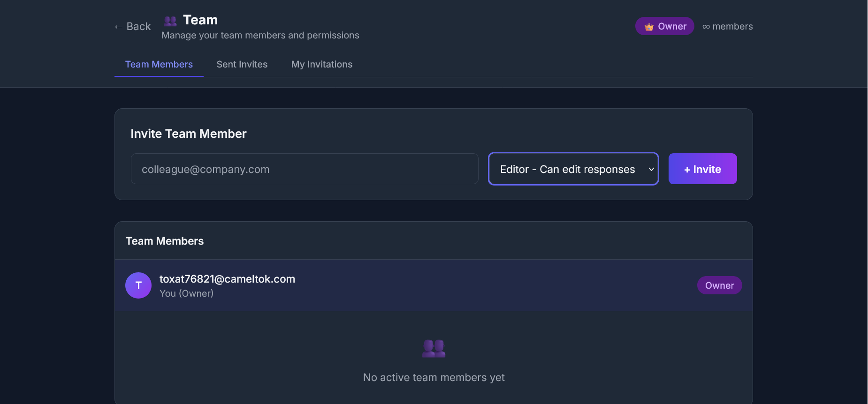Click the Invite Team Member heading
The height and width of the screenshot is (404, 868).
click(188, 134)
